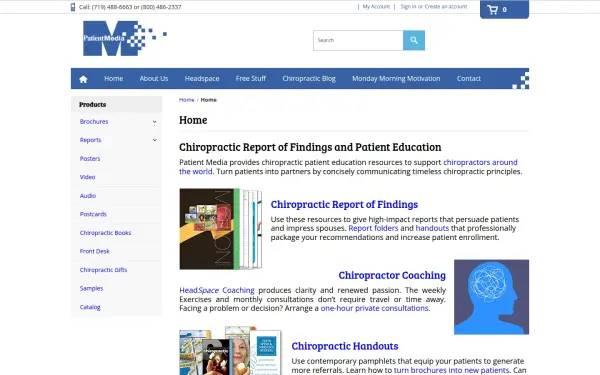Viewport: 600px width, 375px height.
Task: Follow 'chiropractors around the world' link
Action: click(480, 162)
